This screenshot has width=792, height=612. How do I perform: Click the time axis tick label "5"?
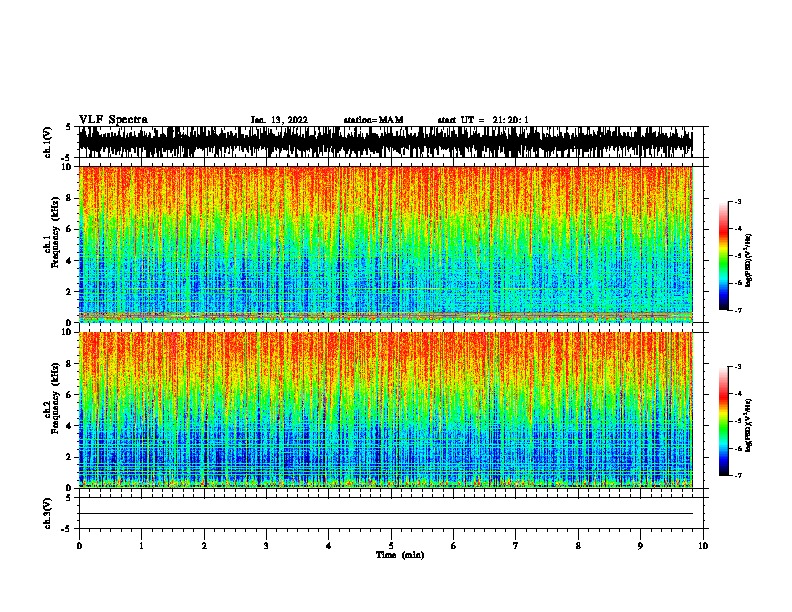tap(391, 546)
